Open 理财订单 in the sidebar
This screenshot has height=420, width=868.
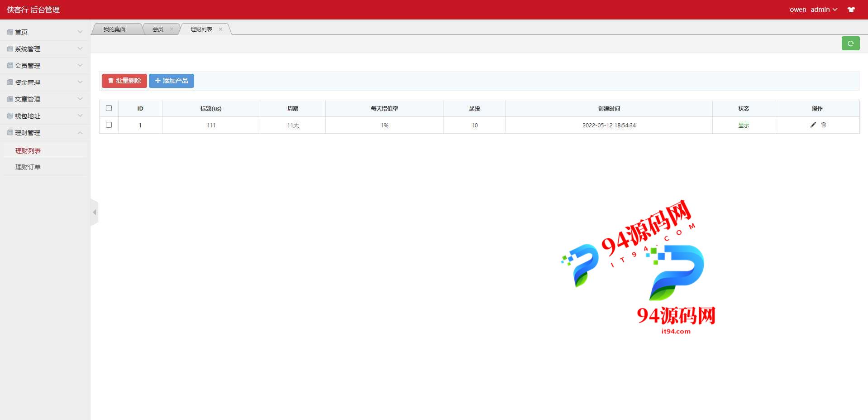point(28,167)
